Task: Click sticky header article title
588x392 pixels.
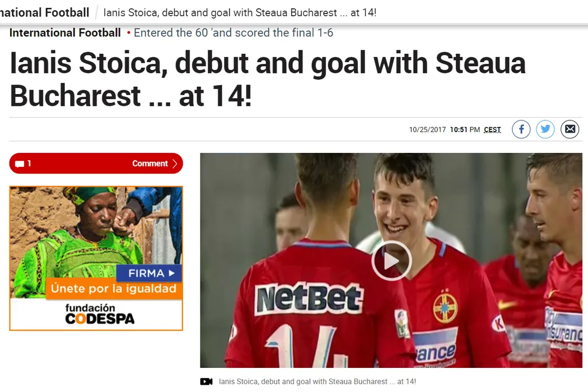Action: tap(240, 13)
